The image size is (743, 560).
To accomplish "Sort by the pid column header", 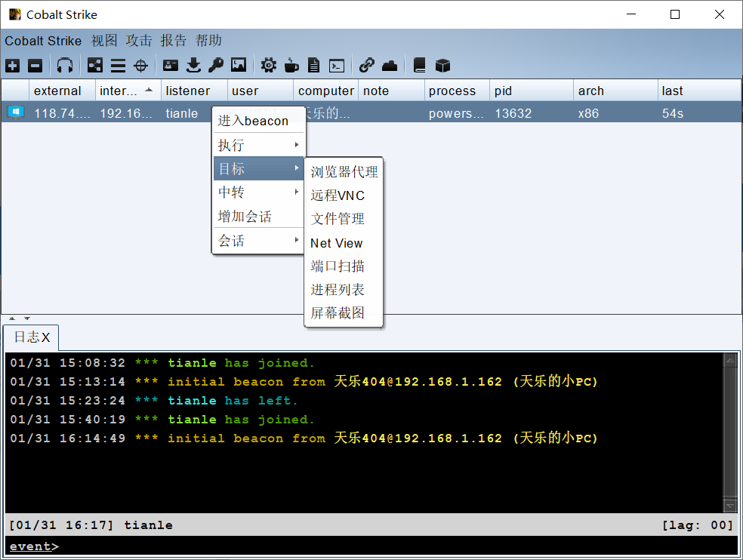I will [532, 91].
